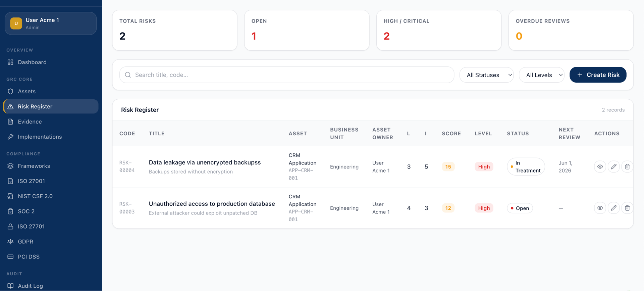Go to the Evidence section
Viewport: 644px width, 291px height.
point(30,122)
